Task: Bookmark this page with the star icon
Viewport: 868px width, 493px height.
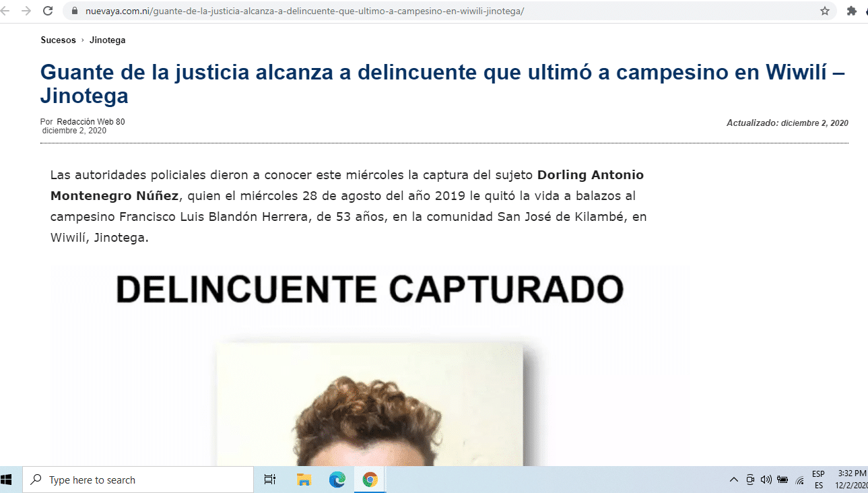Action: pos(824,11)
